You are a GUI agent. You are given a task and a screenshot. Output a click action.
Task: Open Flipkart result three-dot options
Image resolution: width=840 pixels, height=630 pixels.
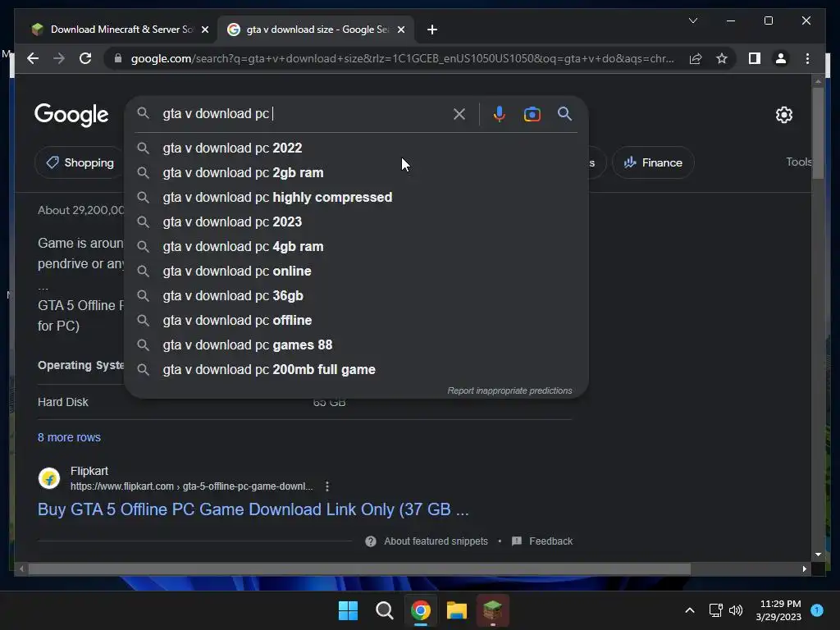tap(326, 486)
